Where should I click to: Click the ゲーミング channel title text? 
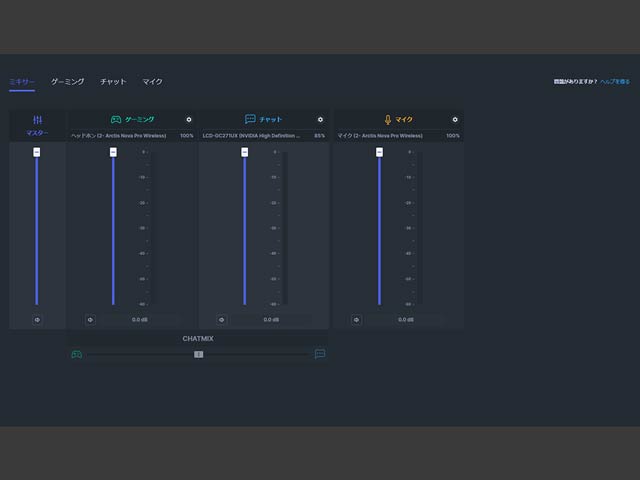140,120
